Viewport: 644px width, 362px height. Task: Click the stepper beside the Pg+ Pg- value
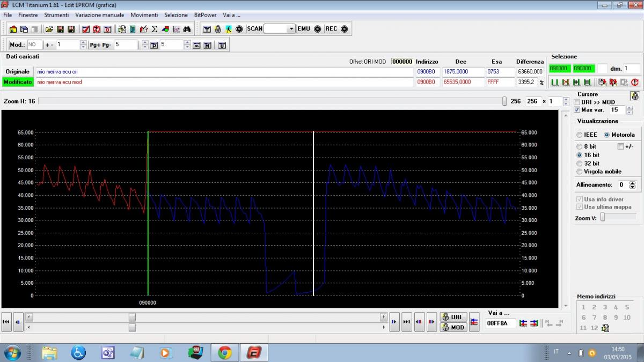tap(145, 45)
